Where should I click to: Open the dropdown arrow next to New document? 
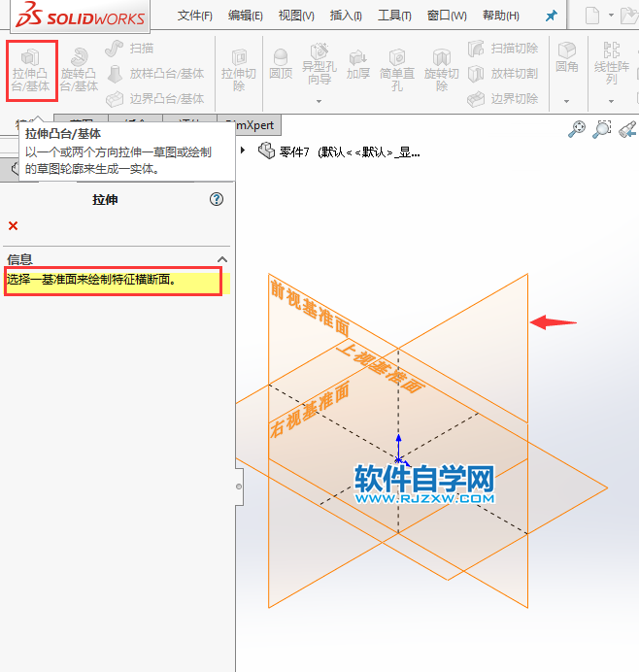click(611, 16)
